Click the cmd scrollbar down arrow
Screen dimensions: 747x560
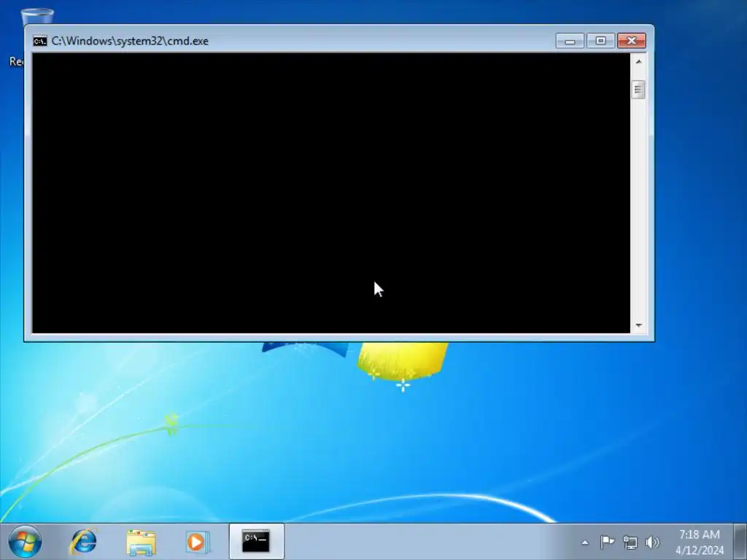click(638, 325)
